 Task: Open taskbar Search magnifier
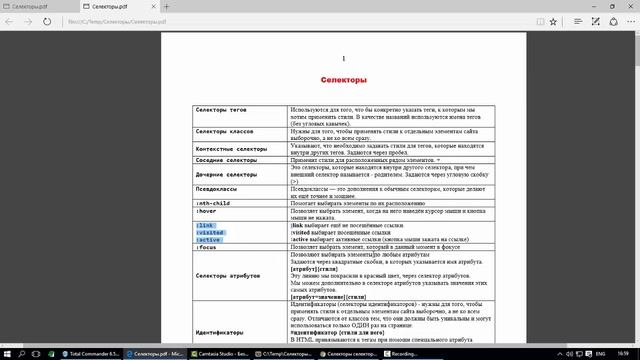22,354
